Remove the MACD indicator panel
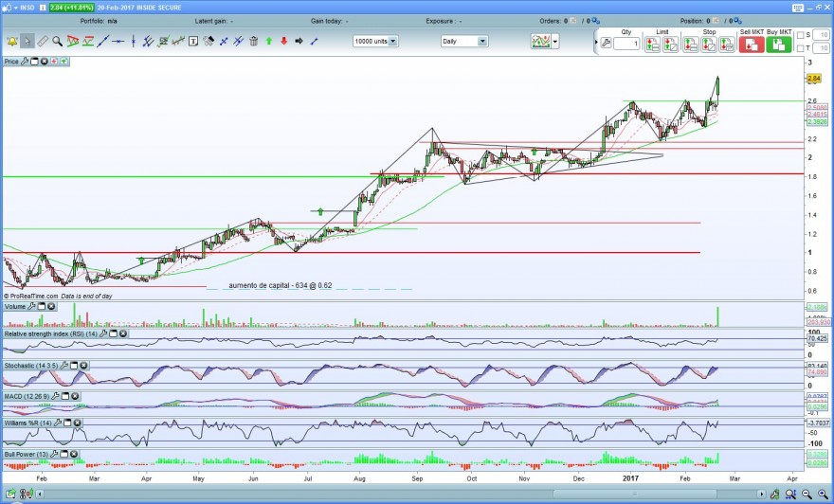 point(75,397)
